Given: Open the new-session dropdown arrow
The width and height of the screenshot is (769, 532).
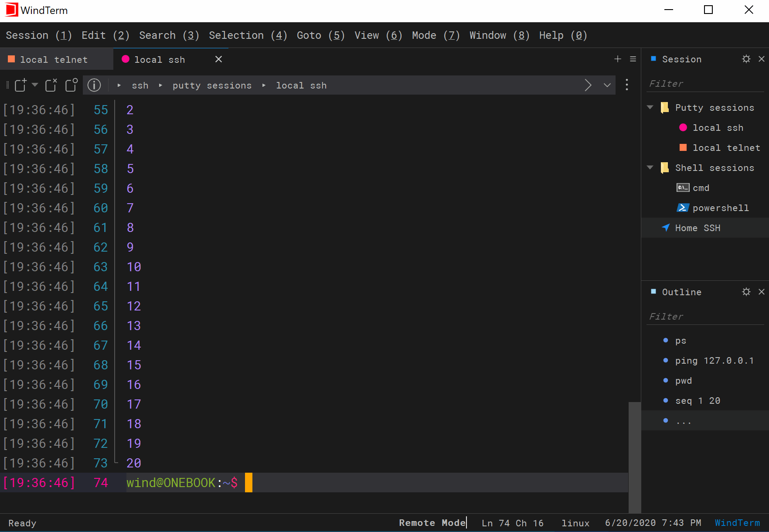Looking at the screenshot, I should coord(35,85).
